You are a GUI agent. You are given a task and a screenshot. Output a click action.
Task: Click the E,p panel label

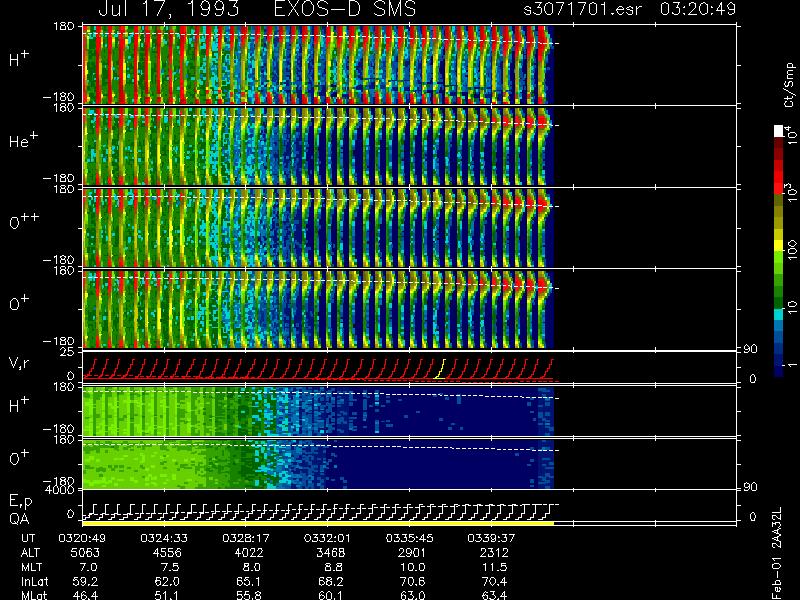pyautogui.click(x=21, y=502)
